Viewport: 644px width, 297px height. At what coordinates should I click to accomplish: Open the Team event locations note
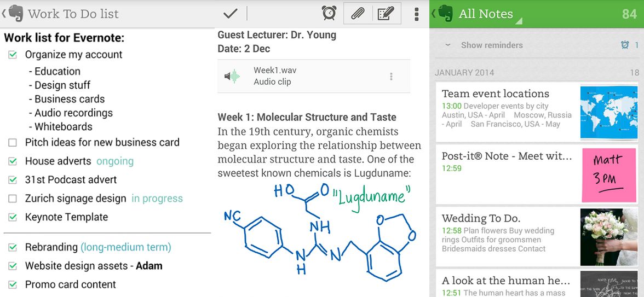click(507, 110)
